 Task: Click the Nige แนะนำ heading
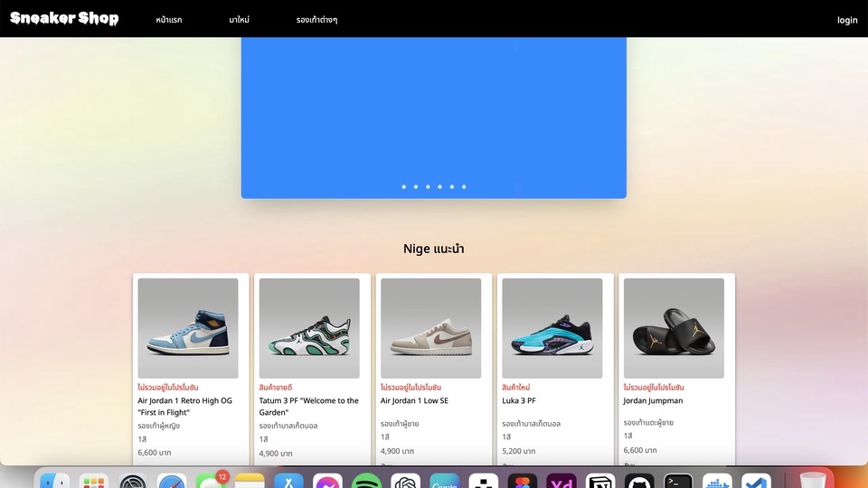click(x=433, y=249)
